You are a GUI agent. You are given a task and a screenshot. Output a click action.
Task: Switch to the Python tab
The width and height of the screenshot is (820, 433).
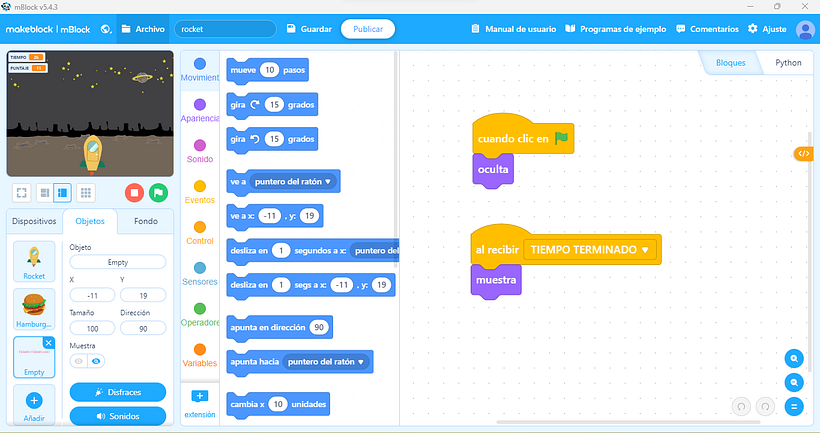788,63
